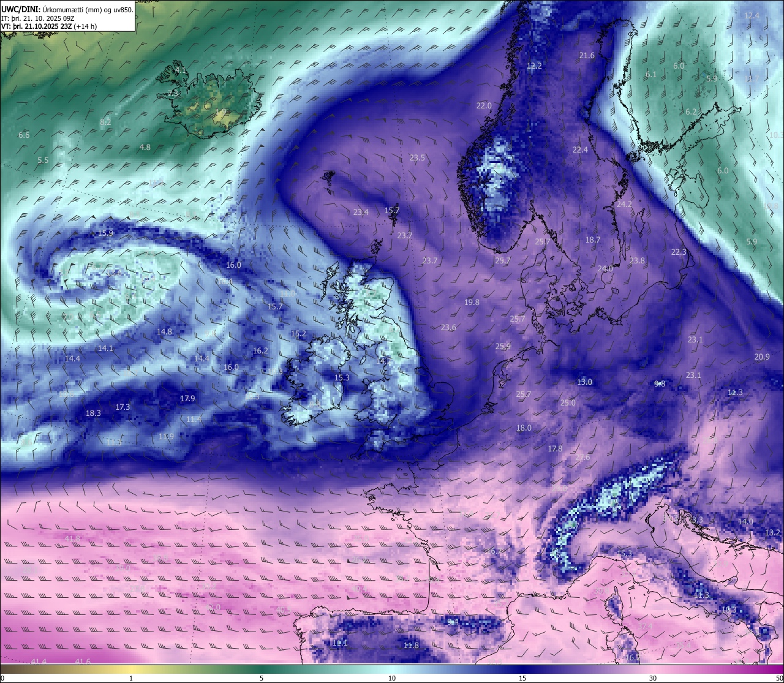
Task: Click the 11.8 value over Spain
Action: (411, 646)
